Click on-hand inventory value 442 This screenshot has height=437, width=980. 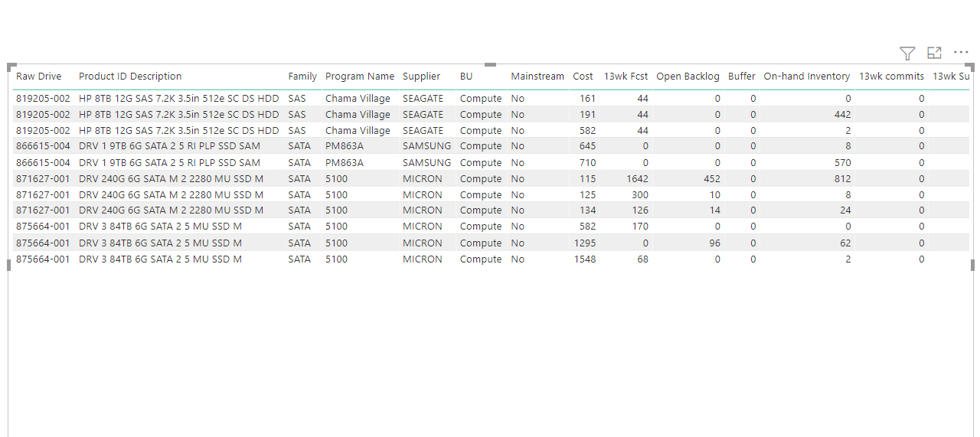[x=842, y=115]
